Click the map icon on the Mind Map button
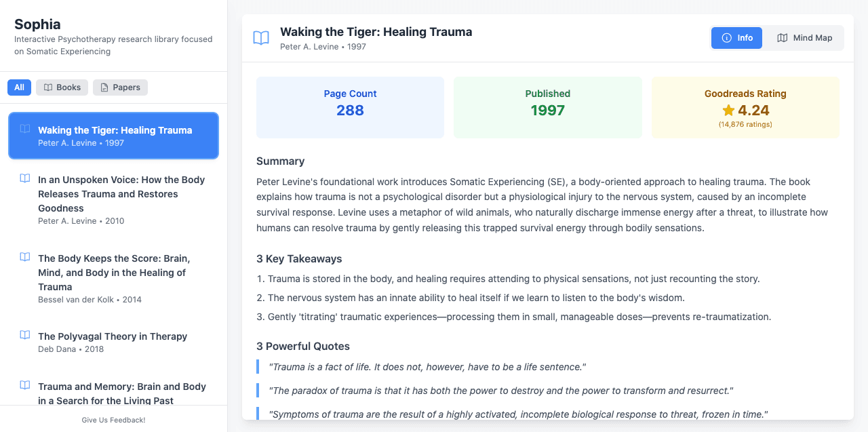 click(x=784, y=37)
